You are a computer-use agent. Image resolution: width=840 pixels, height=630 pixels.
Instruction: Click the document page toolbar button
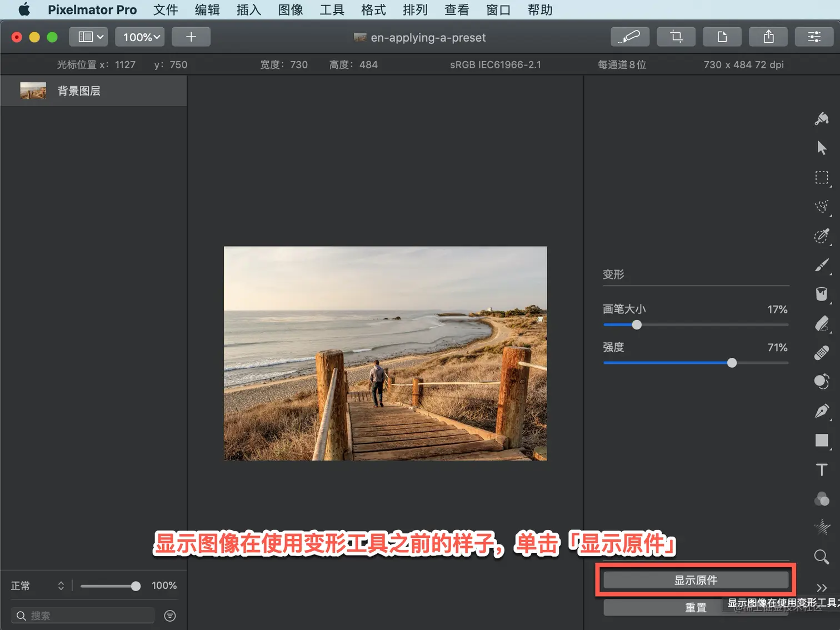(722, 37)
